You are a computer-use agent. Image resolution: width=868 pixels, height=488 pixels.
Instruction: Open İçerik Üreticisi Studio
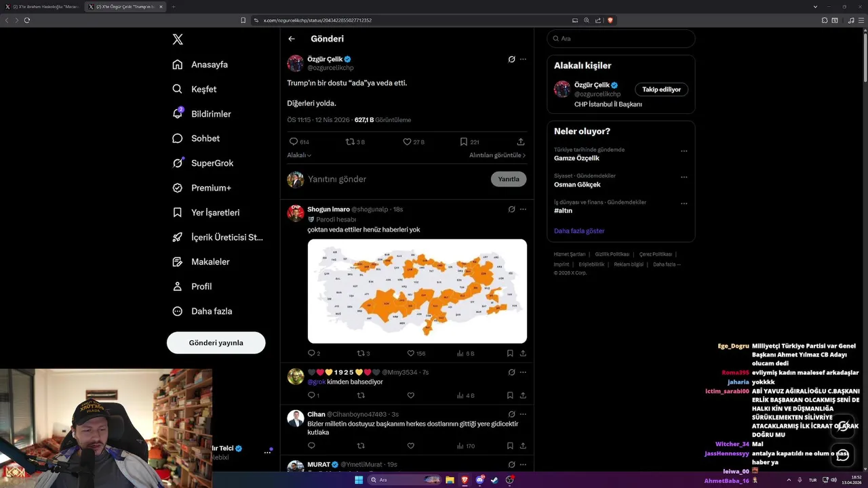[217, 237]
